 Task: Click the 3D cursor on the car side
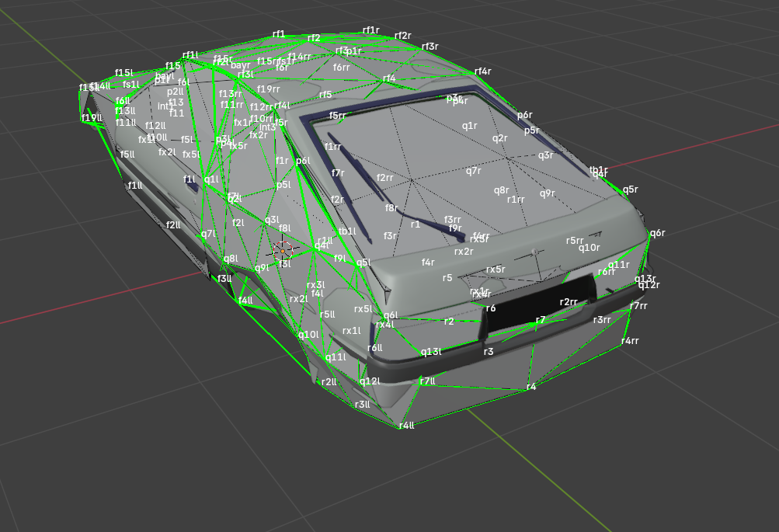(x=284, y=249)
